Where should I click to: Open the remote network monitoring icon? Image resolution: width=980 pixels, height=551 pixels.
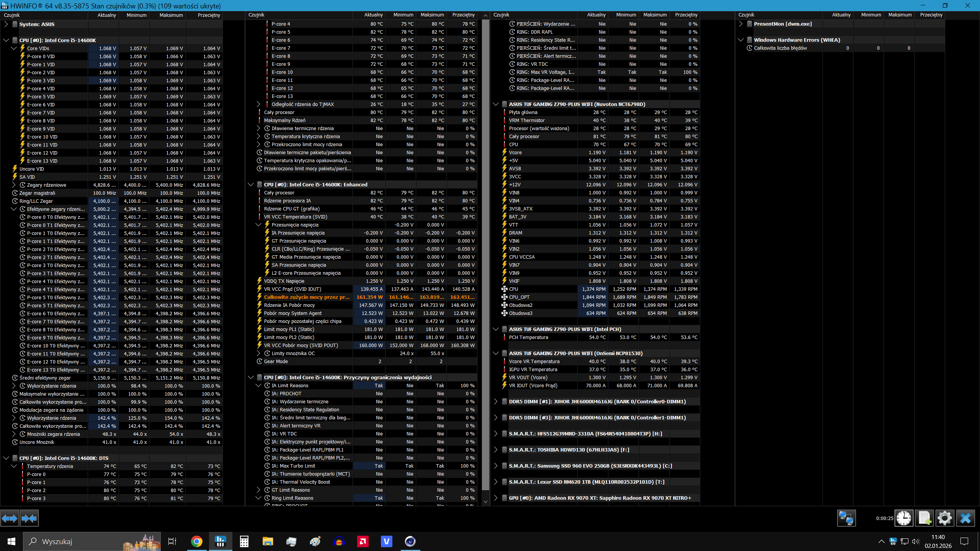pyautogui.click(x=846, y=518)
